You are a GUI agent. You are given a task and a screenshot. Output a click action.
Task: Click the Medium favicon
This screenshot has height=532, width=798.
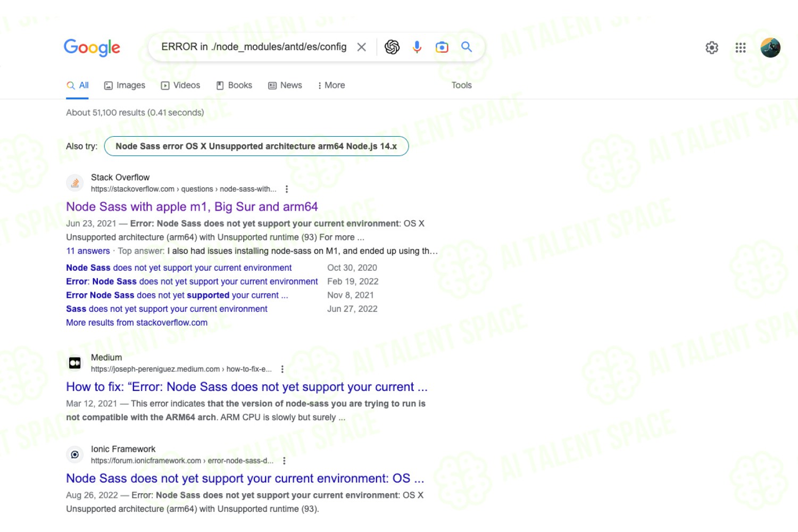click(75, 363)
